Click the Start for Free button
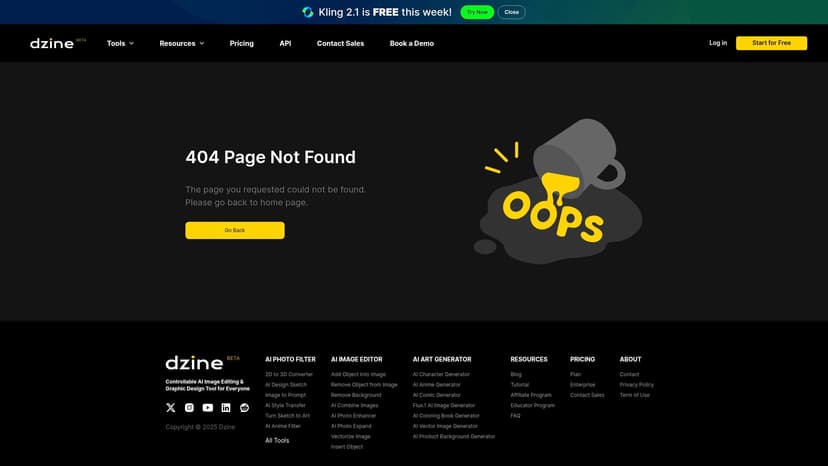828x466 pixels. (771, 43)
